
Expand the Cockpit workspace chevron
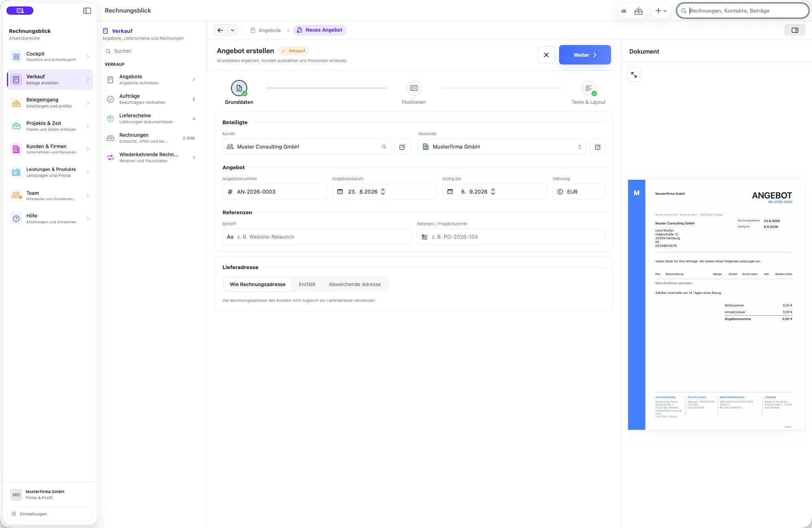[x=88, y=57]
